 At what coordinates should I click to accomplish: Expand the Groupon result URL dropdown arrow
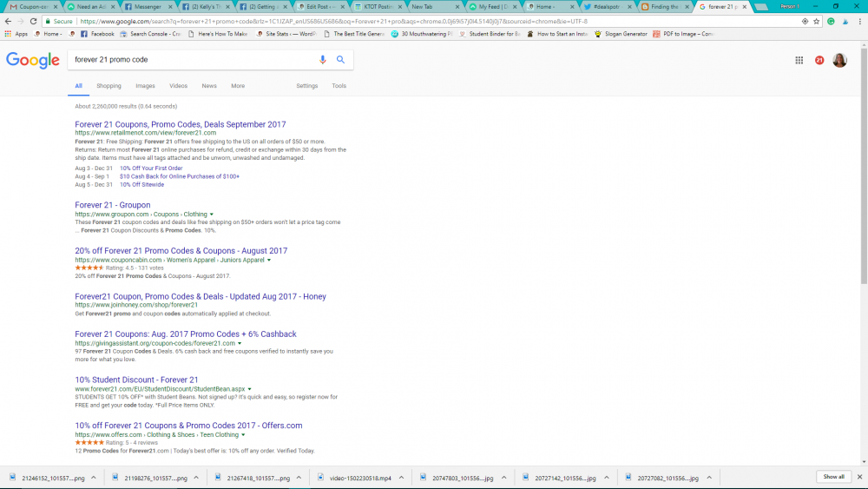coord(212,215)
